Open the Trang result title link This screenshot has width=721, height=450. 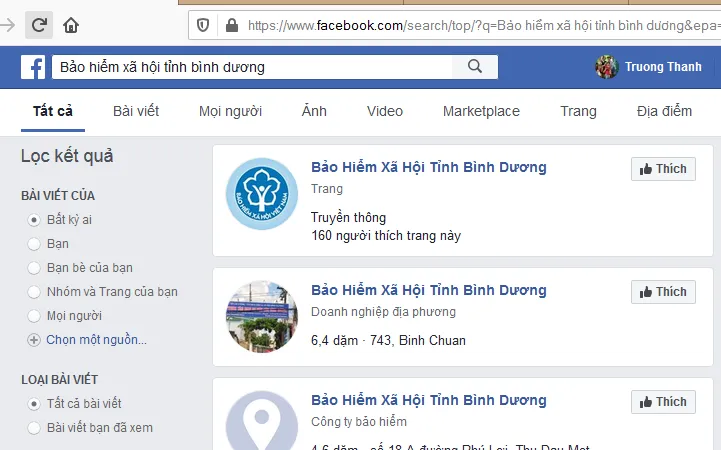[429, 167]
